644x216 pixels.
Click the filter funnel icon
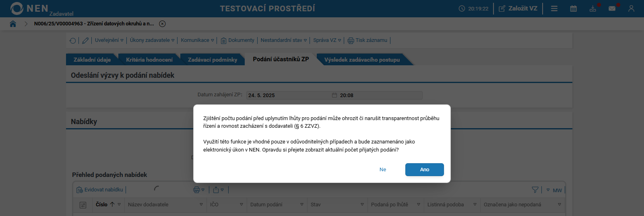[x=535, y=190]
